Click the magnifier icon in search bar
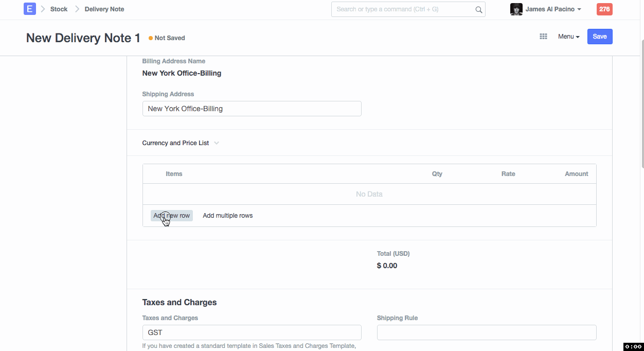This screenshot has height=351, width=644. (478, 9)
